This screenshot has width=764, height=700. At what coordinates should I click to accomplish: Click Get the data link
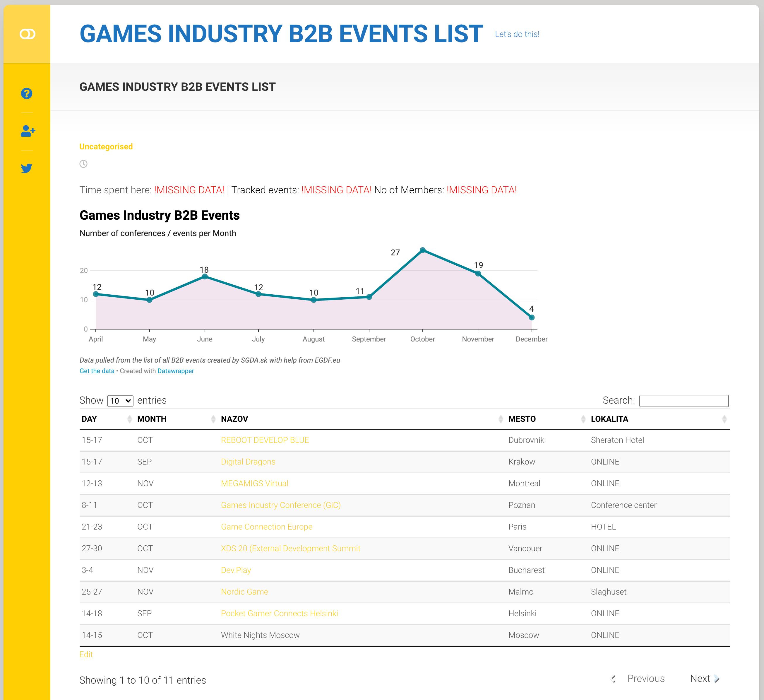(97, 371)
